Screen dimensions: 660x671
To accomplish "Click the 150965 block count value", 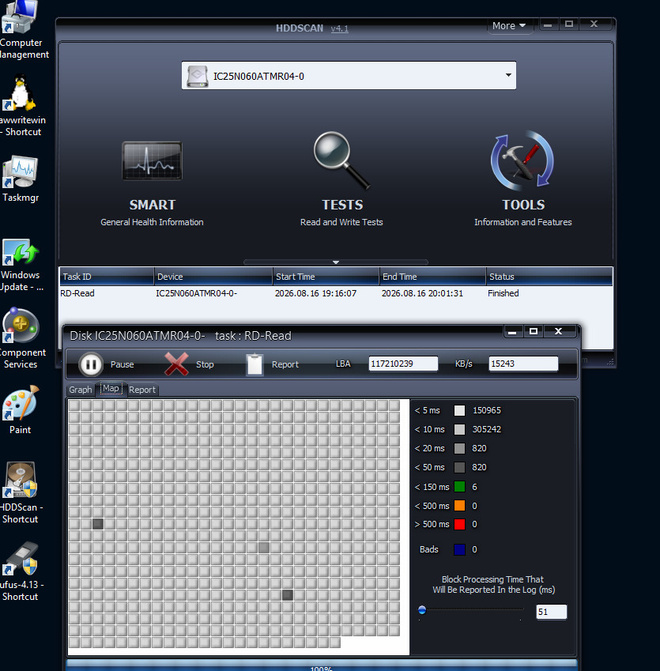I will (x=487, y=411).
